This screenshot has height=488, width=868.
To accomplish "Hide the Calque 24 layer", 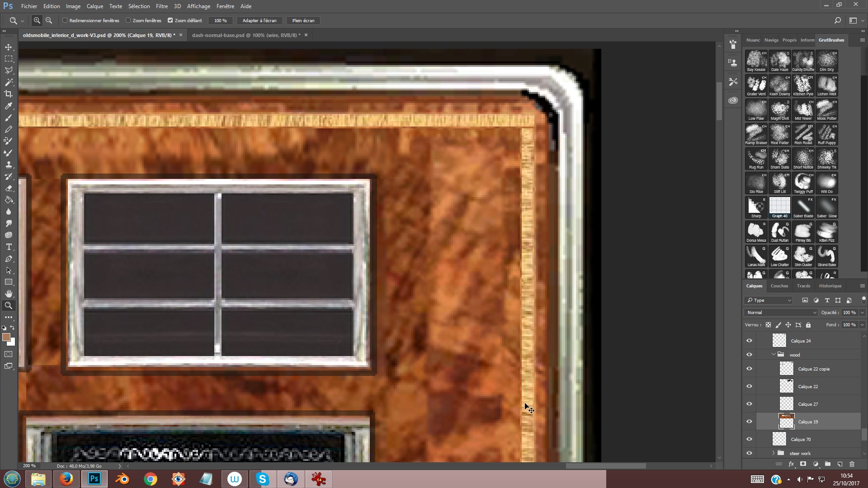I will (x=749, y=341).
